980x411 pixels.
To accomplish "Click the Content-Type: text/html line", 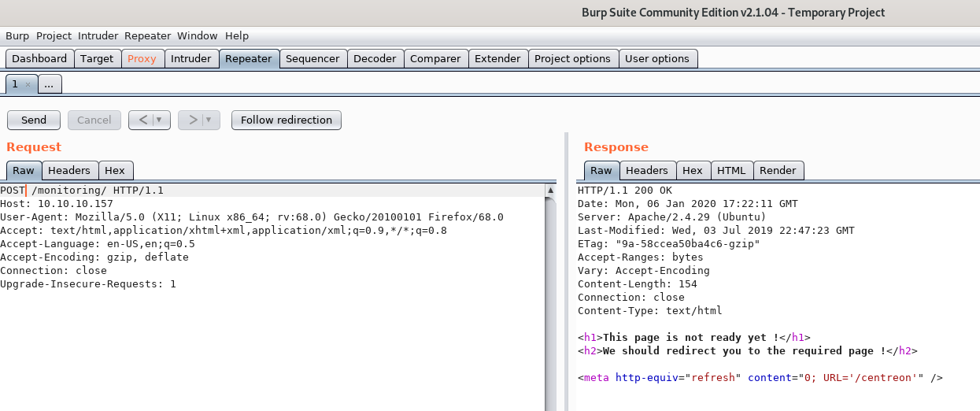I will tap(650, 311).
